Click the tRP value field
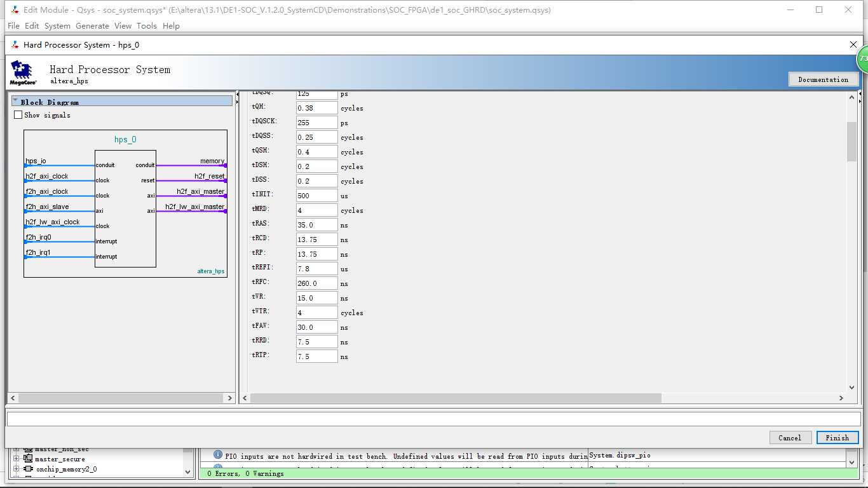This screenshot has width=868, height=488. pos(316,254)
